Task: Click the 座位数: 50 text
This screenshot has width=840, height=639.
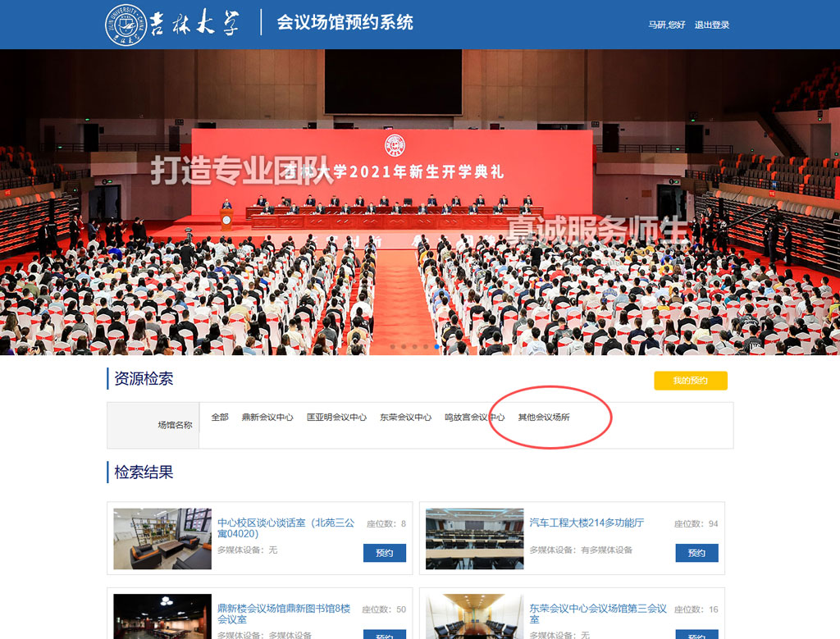Action: [x=384, y=609]
